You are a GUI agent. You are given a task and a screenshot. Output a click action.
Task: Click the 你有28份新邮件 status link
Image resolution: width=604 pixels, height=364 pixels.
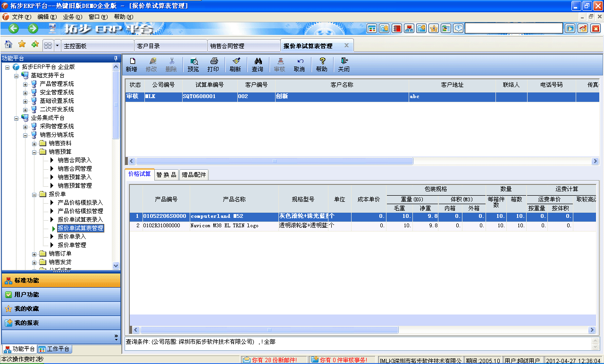click(x=273, y=359)
